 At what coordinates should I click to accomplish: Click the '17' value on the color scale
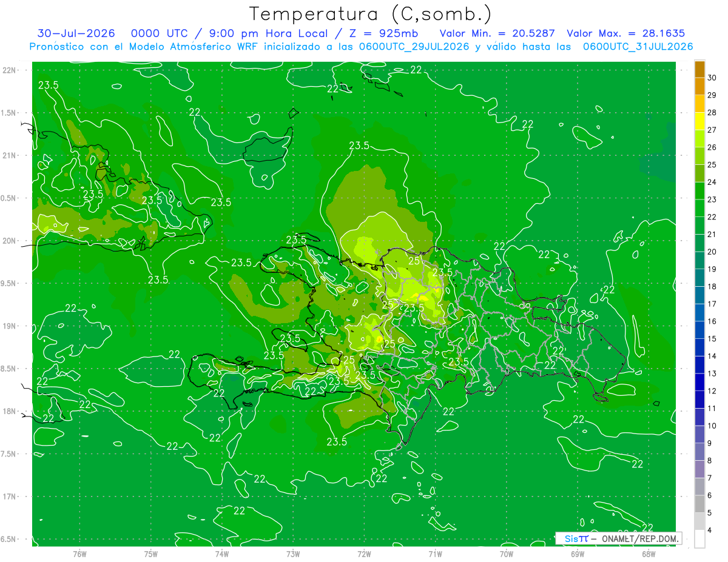[x=712, y=304]
